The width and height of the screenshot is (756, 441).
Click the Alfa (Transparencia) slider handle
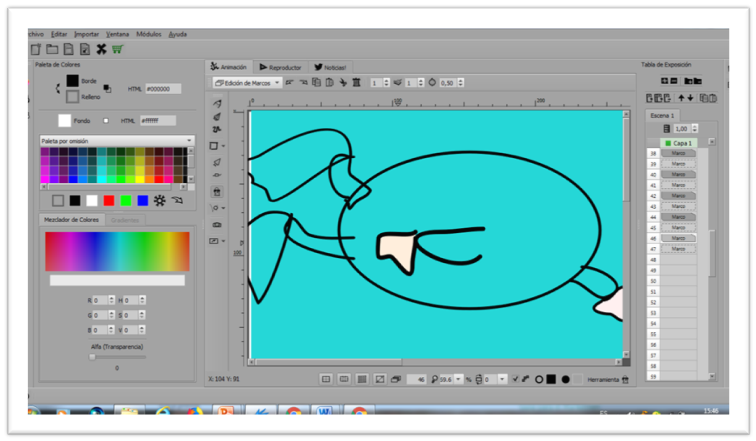[x=92, y=357]
